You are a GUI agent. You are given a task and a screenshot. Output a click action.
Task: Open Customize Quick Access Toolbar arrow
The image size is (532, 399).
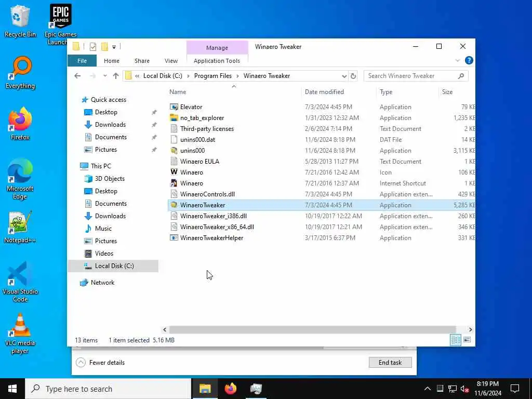(x=114, y=47)
